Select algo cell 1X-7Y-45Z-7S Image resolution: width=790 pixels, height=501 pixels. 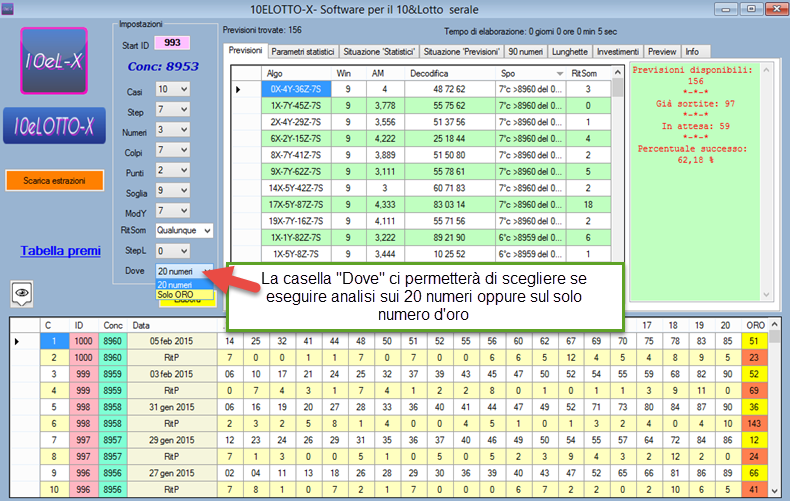pyautogui.click(x=296, y=106)
